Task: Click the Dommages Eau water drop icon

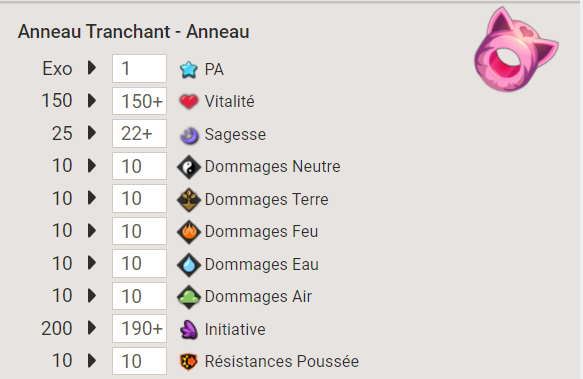Action: coord(189,265)
